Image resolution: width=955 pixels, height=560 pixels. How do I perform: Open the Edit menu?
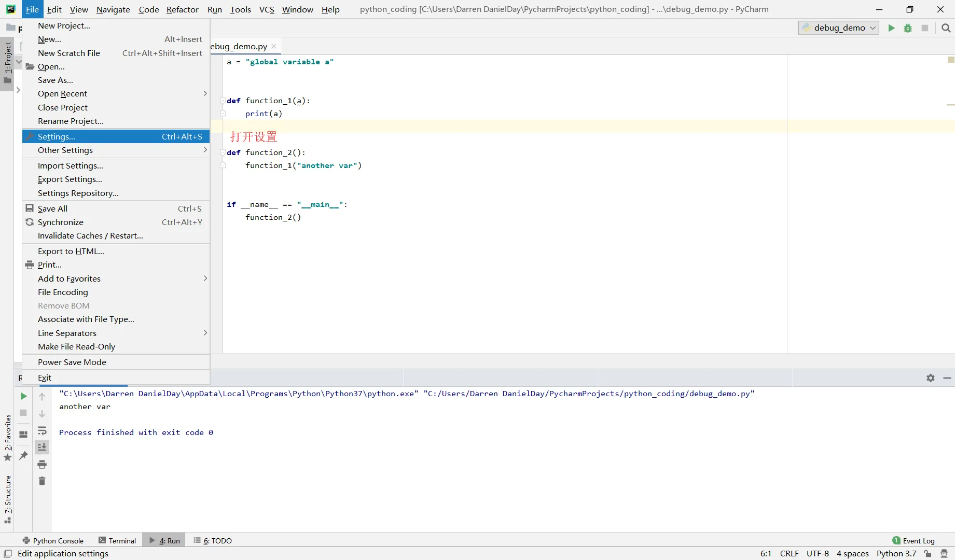[54, 9]
